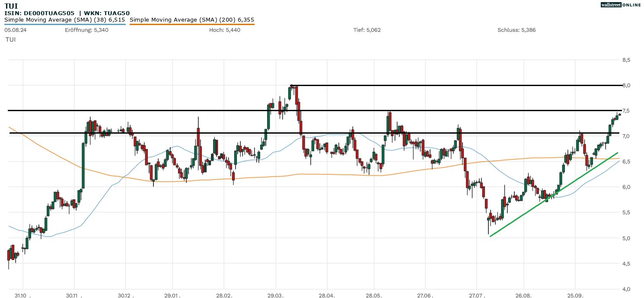The image size is (644, 298).
Task: Click the 8,0 price axis label
Action: [626, 85]
